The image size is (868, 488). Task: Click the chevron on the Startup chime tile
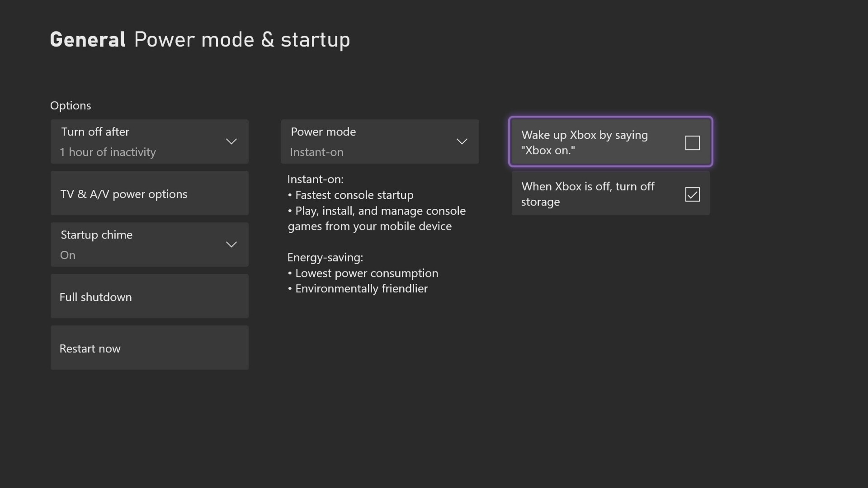(x=231, y=244)
